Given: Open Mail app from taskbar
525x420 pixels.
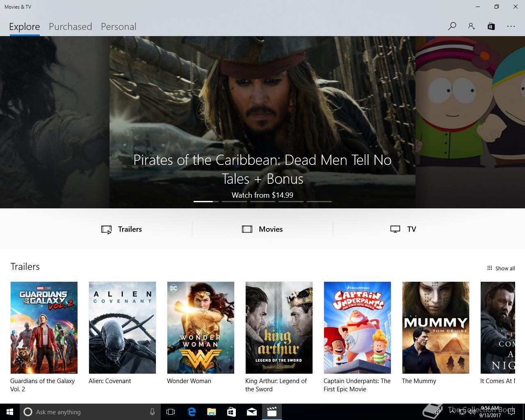Looking at the screenshot, I should click(252, 412).
